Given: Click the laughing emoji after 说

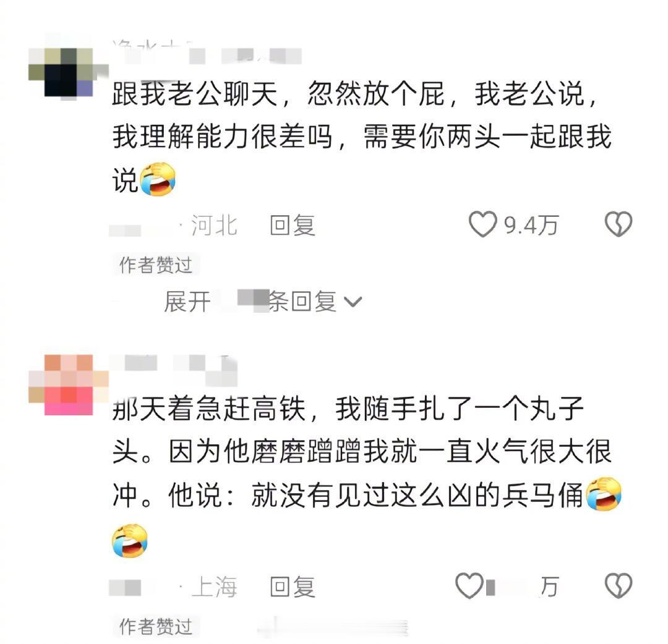Looking at the screenshot, I should [158, 179].
